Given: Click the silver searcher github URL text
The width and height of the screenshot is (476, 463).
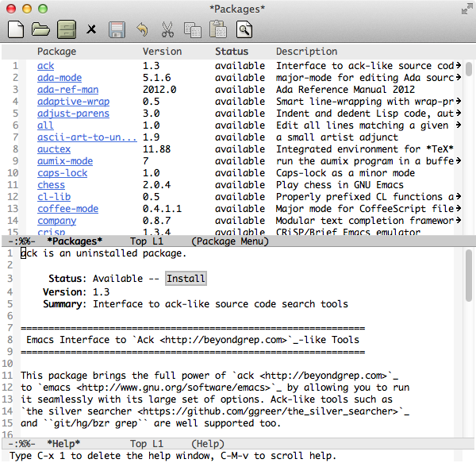Looking at the screenshot, I should coord(268,411).
